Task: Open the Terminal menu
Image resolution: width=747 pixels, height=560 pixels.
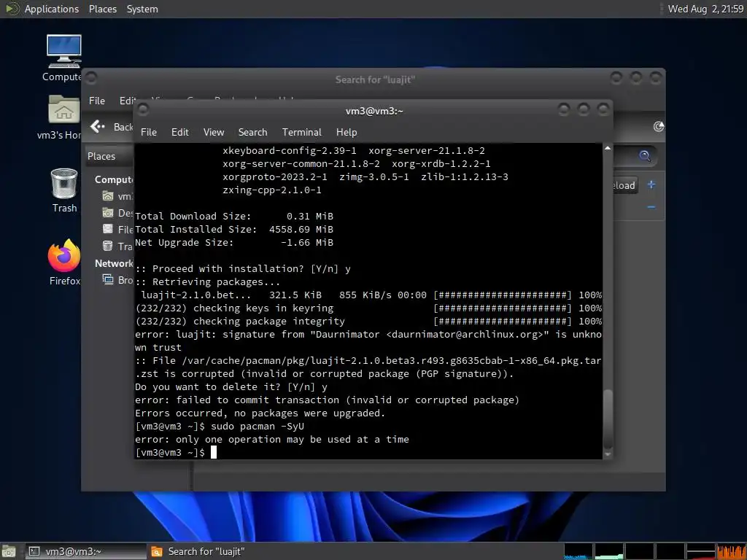Action: click(x=301, y=132)
